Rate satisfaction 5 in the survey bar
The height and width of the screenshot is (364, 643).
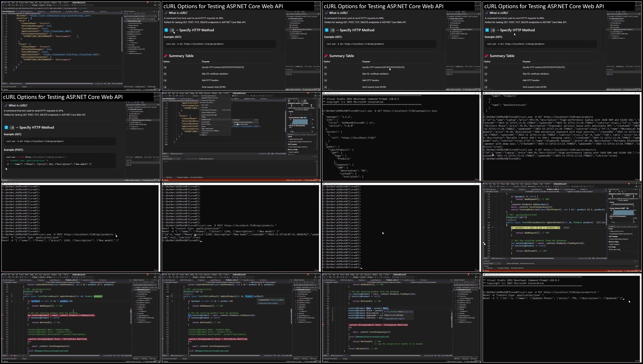(86, 8)
